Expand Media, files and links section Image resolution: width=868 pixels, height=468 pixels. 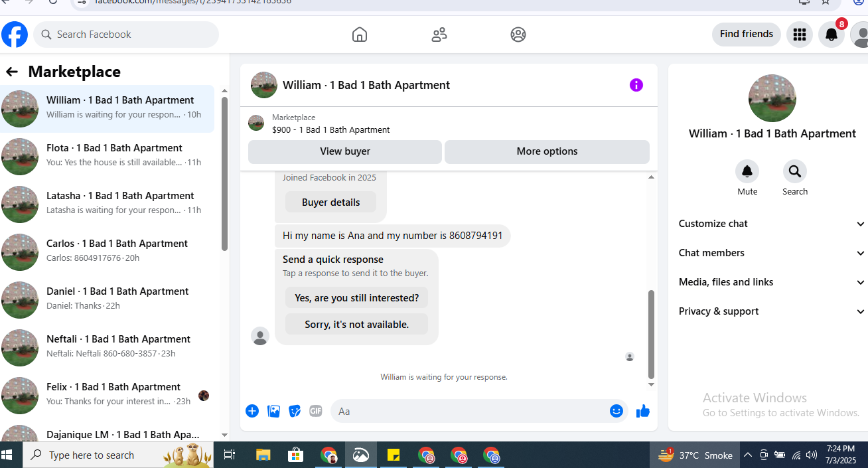(772, 282)
